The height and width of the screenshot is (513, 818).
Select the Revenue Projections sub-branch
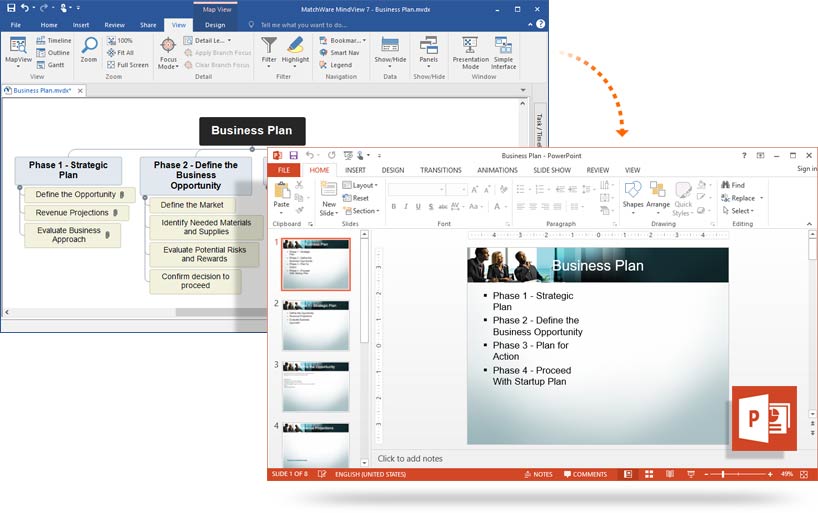pyautogui.click(x=77, y=212)
